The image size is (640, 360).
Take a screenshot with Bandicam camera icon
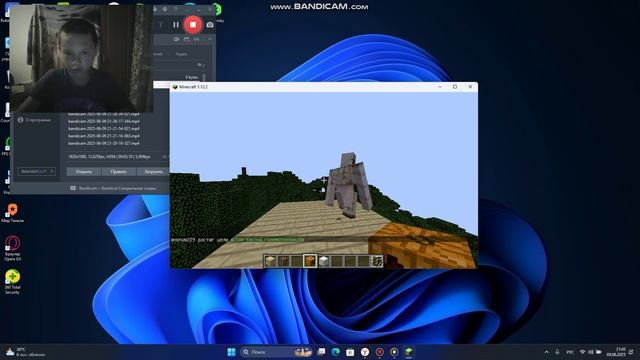coord(210,25)
